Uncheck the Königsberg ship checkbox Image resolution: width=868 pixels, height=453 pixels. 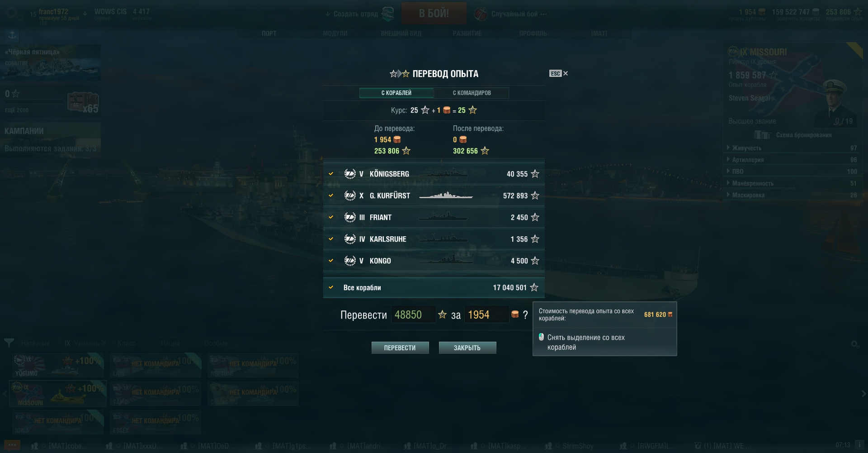click(x=331, y=174)
